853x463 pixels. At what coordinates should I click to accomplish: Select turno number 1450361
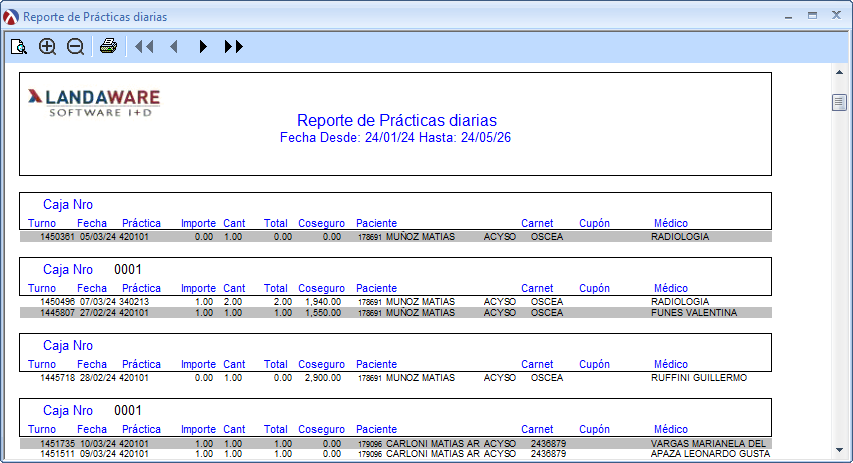(57, 237)
